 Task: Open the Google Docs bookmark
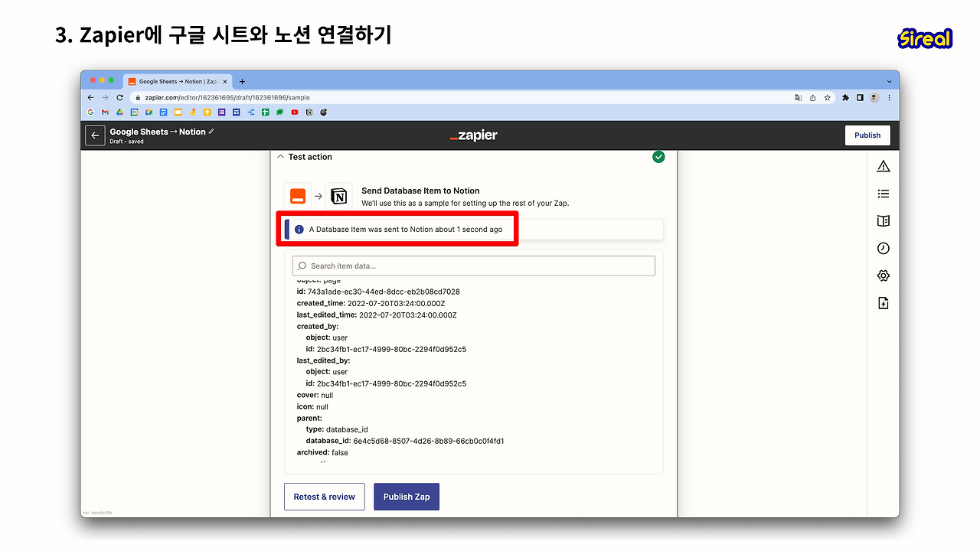click(x=163, y=112)
